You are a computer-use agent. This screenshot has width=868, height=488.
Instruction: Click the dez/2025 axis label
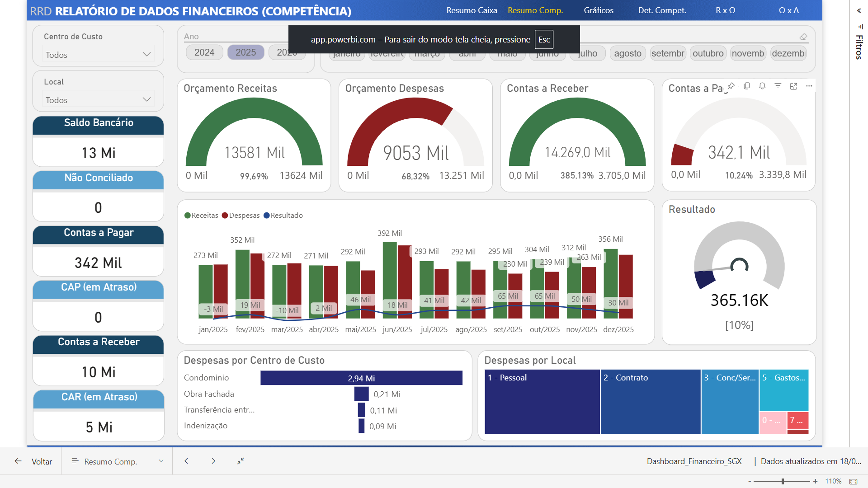(618, 329)
